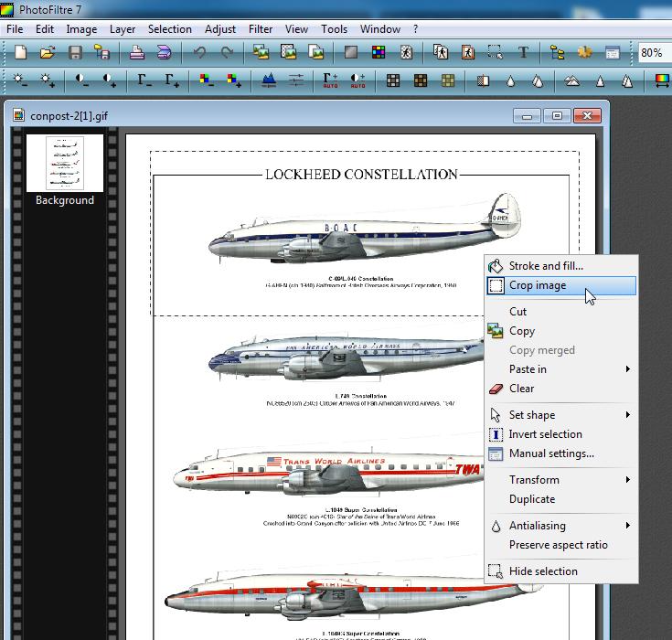Click the Blur droplet icon

510,80
